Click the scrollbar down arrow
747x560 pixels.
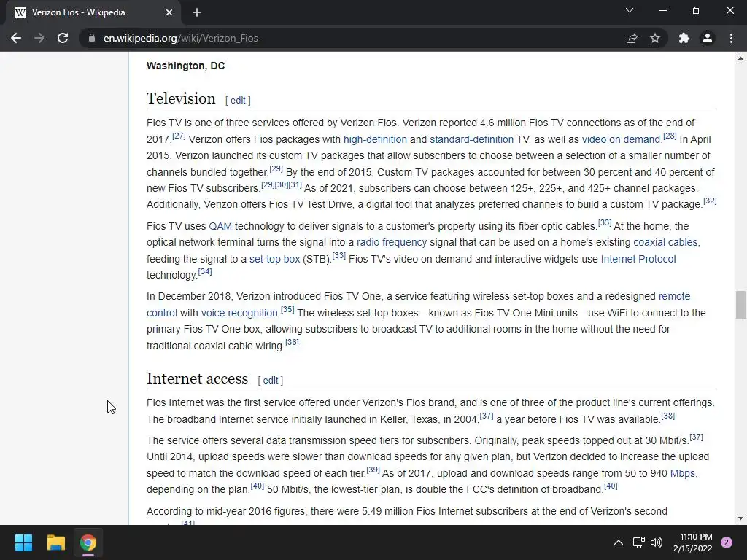click(x=740, y=518)
